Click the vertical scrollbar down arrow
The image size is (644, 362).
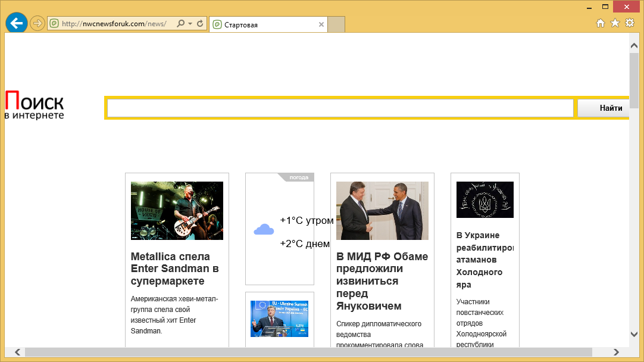pos(633,335)
